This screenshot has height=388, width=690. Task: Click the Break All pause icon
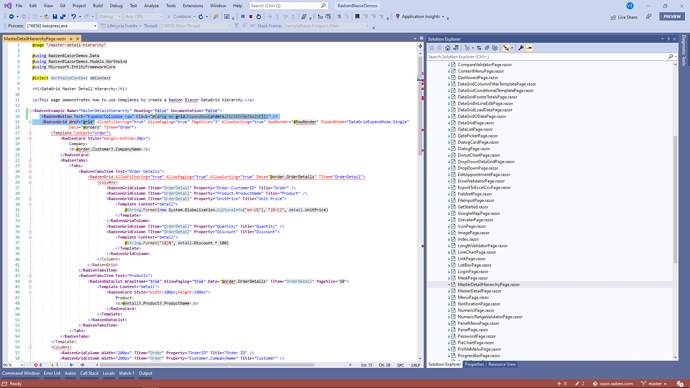tap(243, 16)
